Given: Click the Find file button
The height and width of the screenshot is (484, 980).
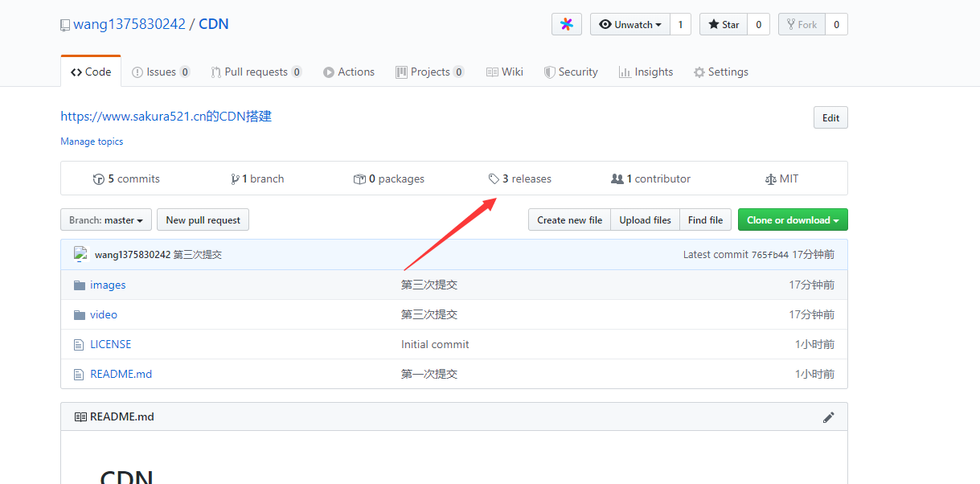Looking at the screenshot, I should pos(705,220).
